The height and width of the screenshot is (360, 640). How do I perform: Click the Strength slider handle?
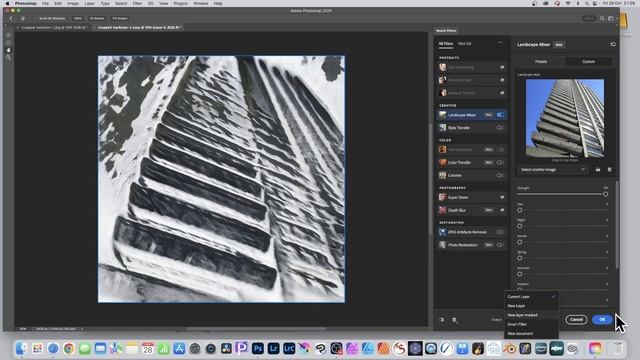(x=605, y=194)
